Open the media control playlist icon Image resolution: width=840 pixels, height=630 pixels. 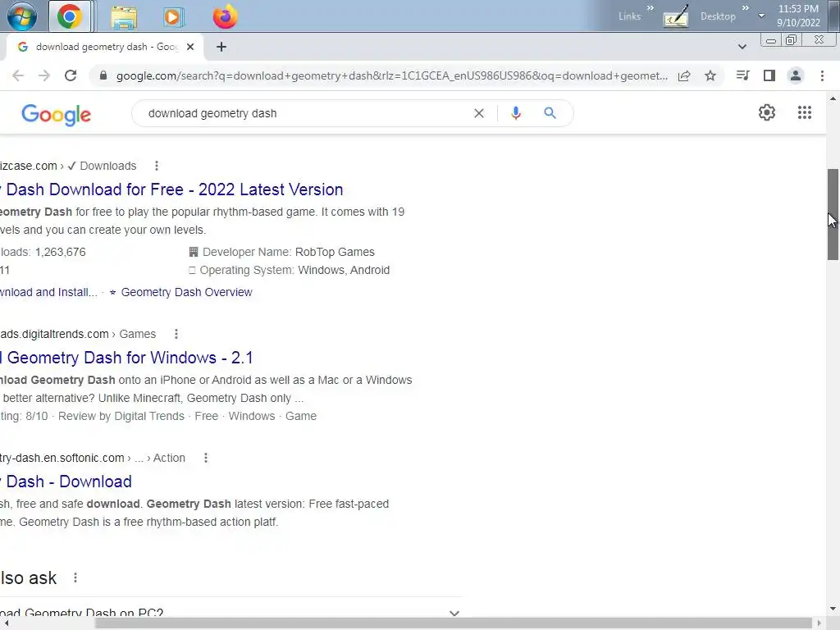click(x=742, y=75)
